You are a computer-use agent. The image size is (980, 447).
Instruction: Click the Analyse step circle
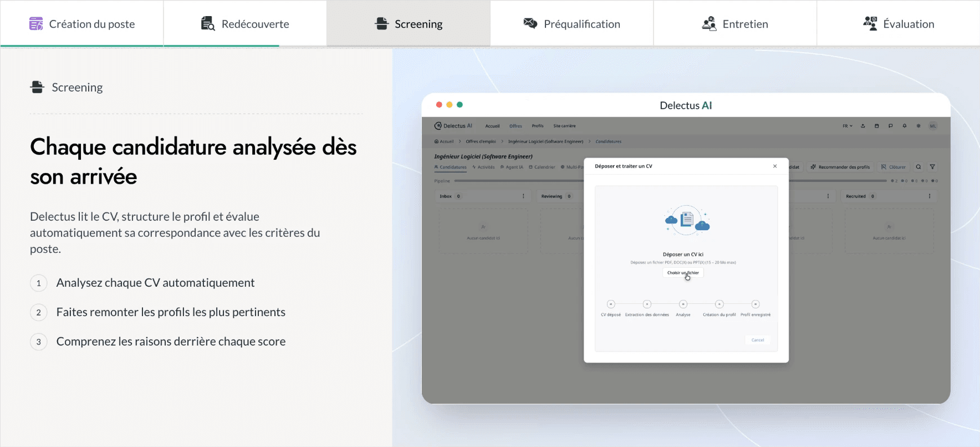pos(683,304)
